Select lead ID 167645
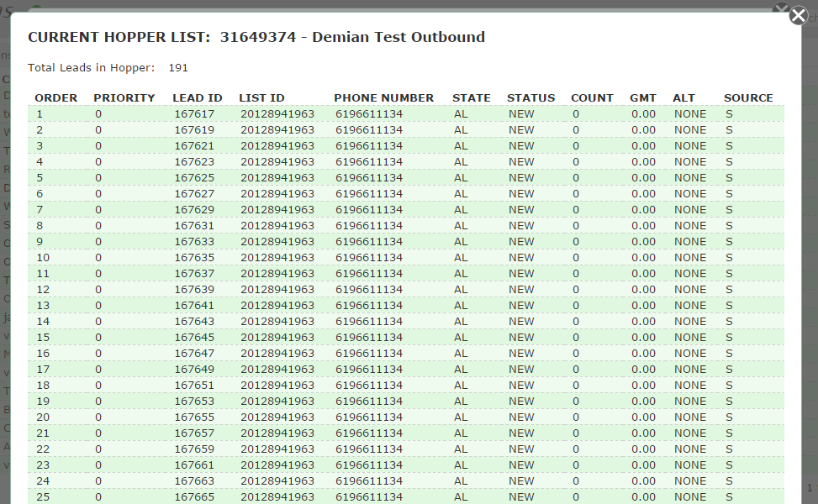 (194, 337)
